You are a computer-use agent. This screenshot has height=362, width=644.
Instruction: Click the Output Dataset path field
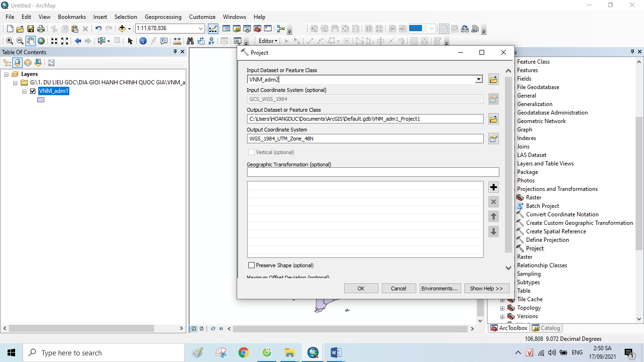(x=365, y=119)
